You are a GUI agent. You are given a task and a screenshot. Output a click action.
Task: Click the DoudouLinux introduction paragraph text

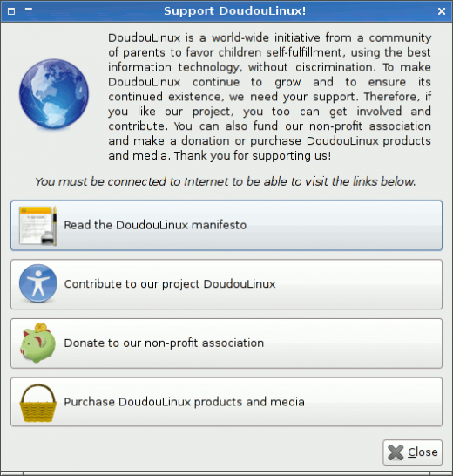tap(269, 97)
